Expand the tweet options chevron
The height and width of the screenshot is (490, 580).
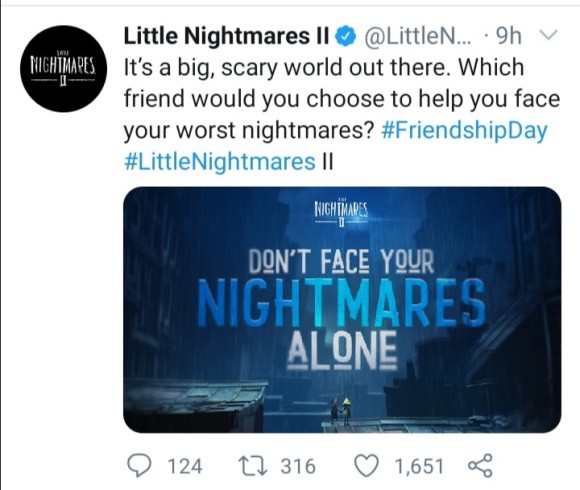[548, 35]
